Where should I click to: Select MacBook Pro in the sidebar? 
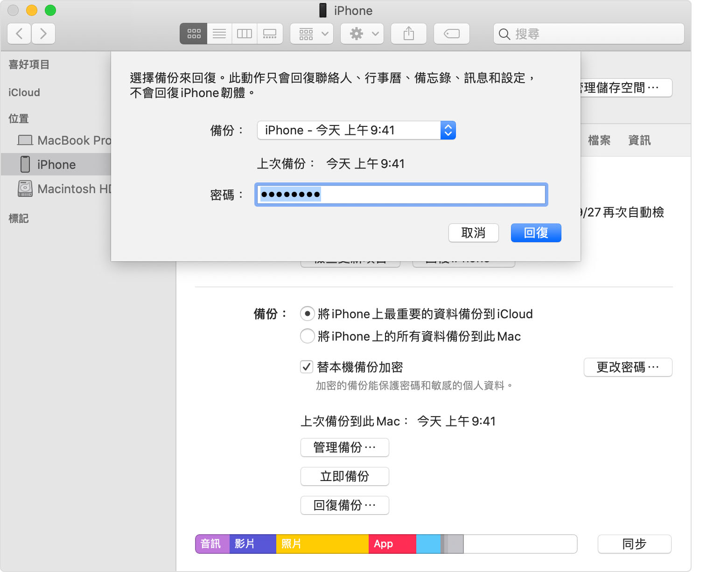coord(56,140)
